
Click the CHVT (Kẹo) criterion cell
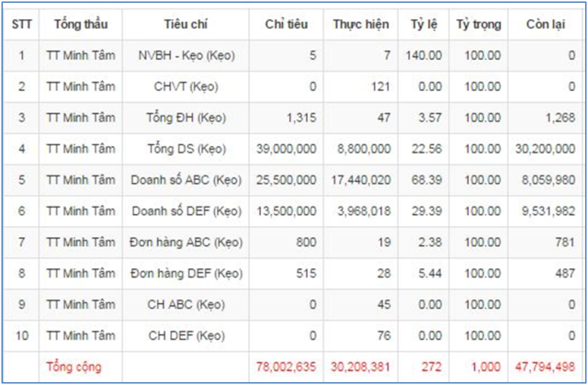pos(186,86)
